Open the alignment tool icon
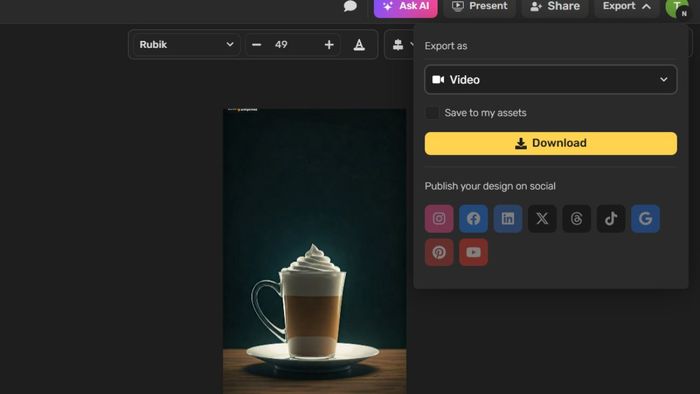The image size is (700, 394). point(398,45)
